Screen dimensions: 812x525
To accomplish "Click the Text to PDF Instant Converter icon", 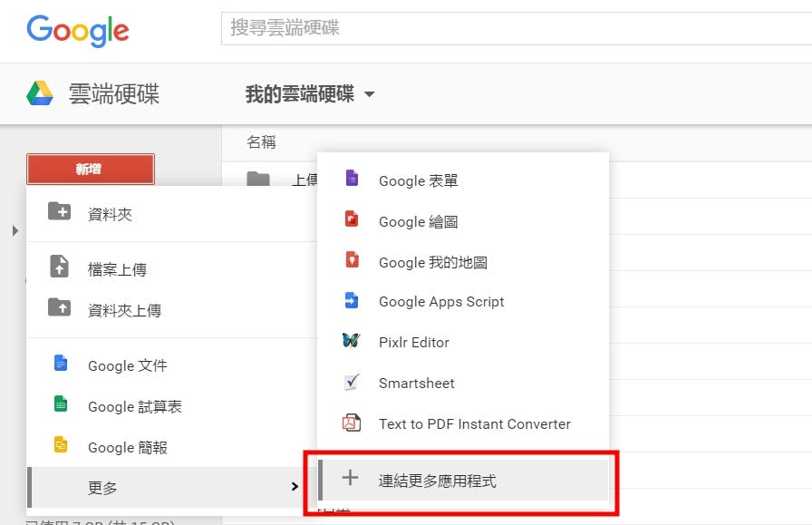I will pos(352,423).
